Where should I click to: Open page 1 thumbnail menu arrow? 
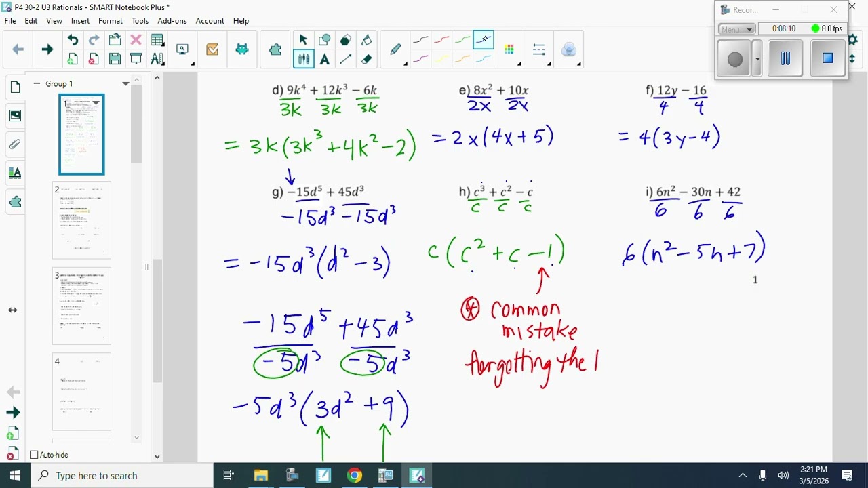pyautogui.click(x=96, y=103)
